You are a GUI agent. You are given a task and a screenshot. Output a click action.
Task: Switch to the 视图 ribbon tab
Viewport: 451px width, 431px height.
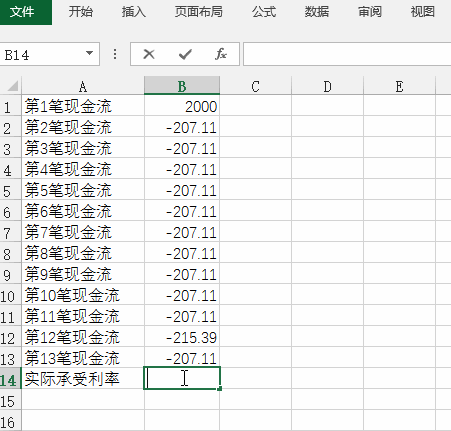(423, 12)
